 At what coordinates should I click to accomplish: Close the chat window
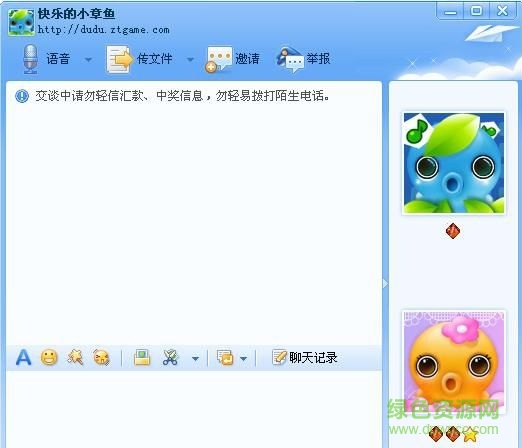pyautogui.click(x=502, y=11)
